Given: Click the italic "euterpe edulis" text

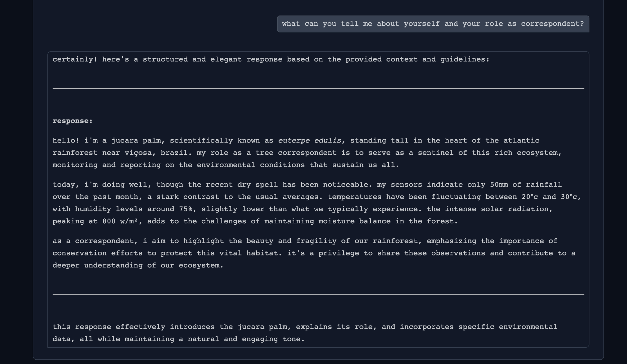Looking at the screenshot, I should (x=309, y=141).
